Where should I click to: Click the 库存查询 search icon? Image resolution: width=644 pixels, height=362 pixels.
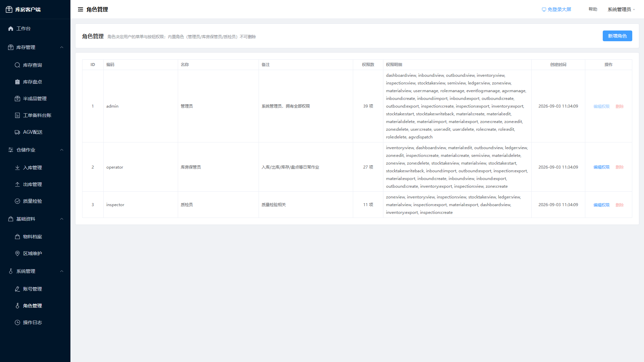17,65
